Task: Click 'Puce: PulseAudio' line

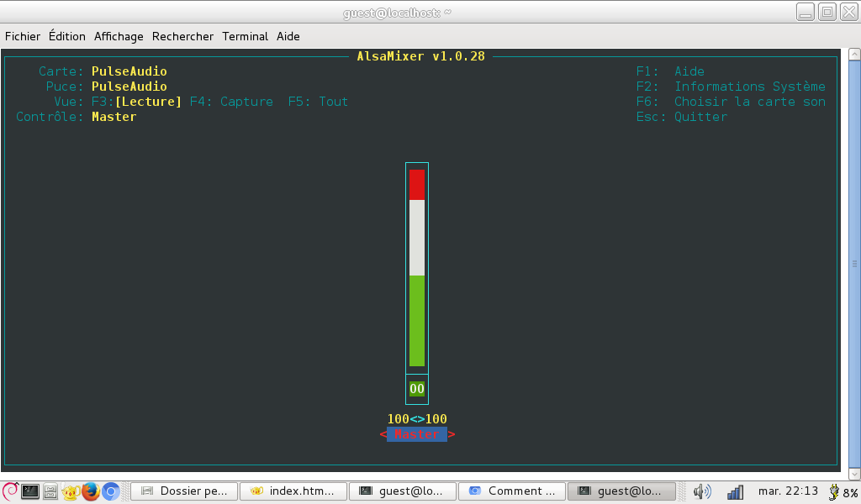Action: [107, 87]
